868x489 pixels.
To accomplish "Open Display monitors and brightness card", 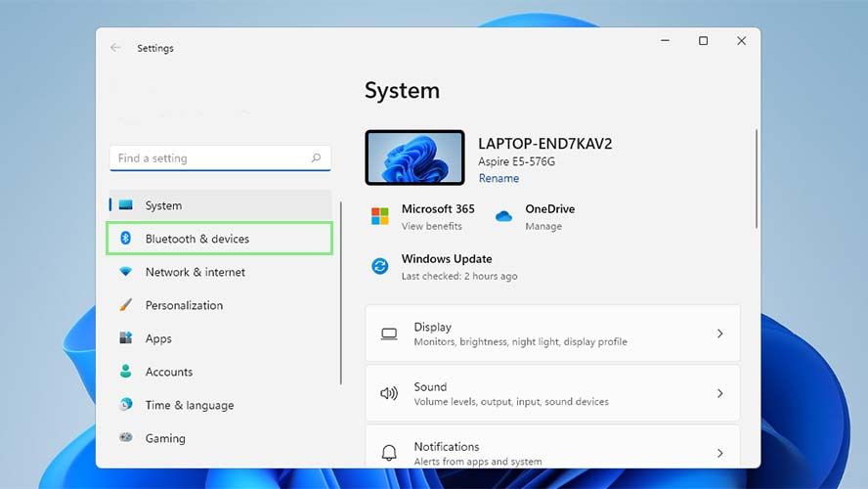I will tap(552, 333).
